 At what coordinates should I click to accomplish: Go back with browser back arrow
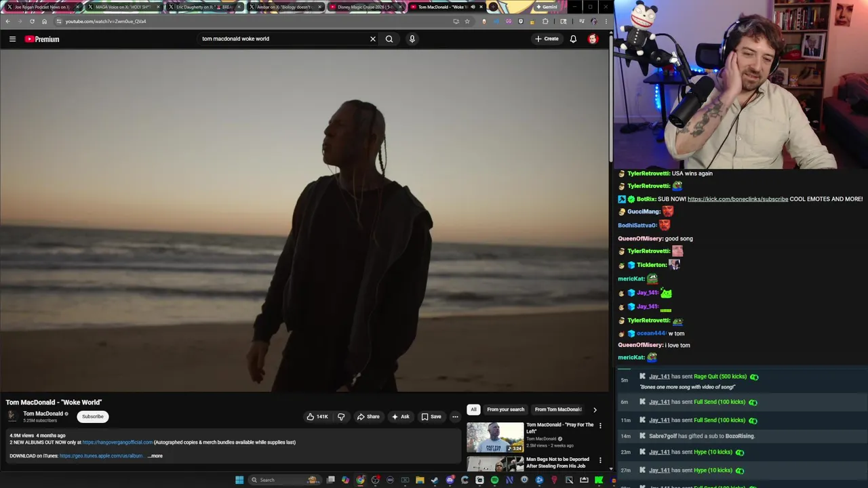pyautogui.click(x=7, y=21)
